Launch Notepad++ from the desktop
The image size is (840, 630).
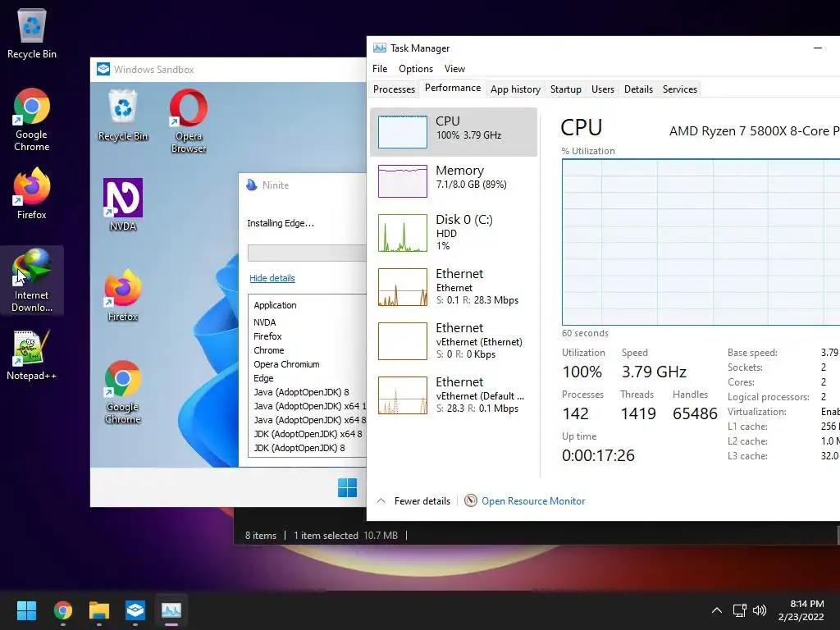32,355
